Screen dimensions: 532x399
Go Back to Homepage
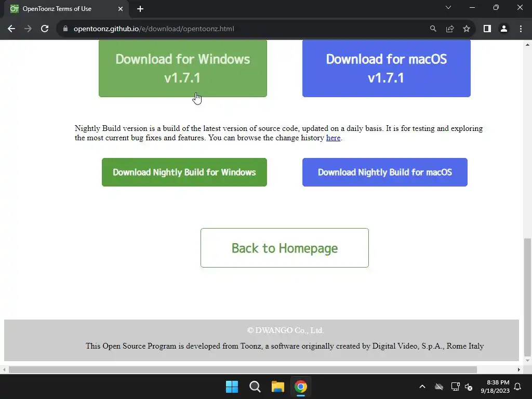coord(285,248)
